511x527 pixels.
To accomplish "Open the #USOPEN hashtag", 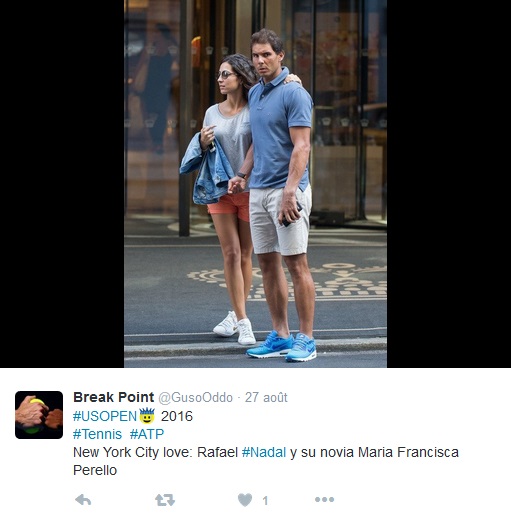I will coord(105,416).
